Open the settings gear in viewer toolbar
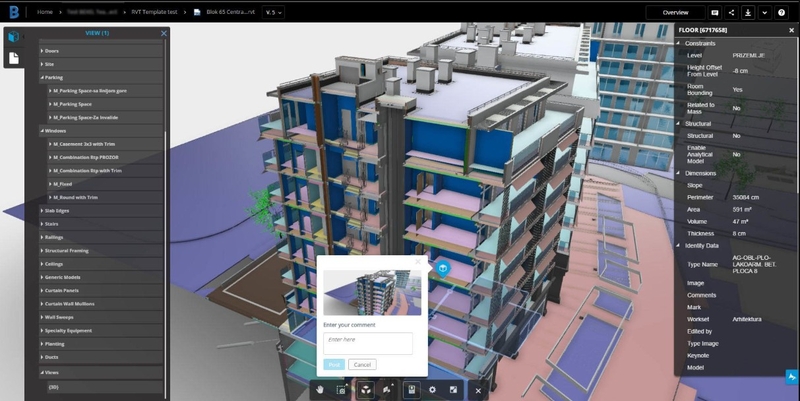800x401 pixels. [432, 390]
